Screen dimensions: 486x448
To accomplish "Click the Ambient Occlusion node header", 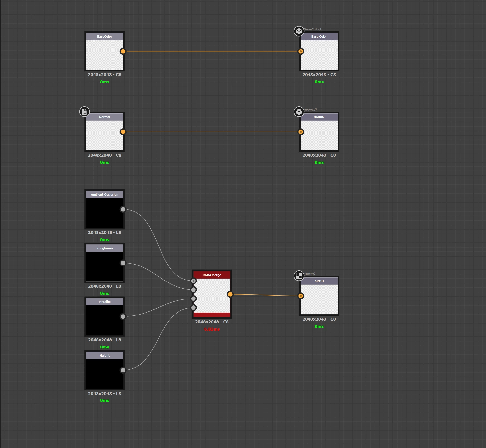I will point(104,194).
